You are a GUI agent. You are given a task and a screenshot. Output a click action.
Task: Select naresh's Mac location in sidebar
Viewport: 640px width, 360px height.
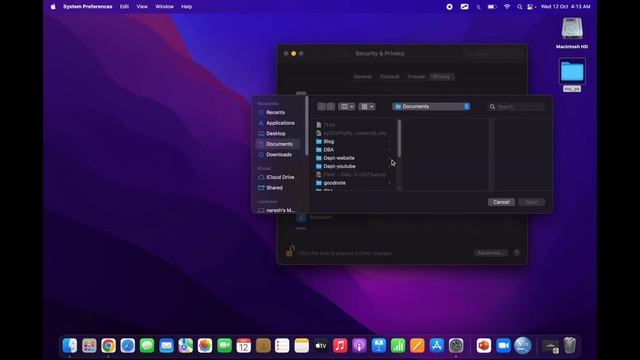(278, 210)
